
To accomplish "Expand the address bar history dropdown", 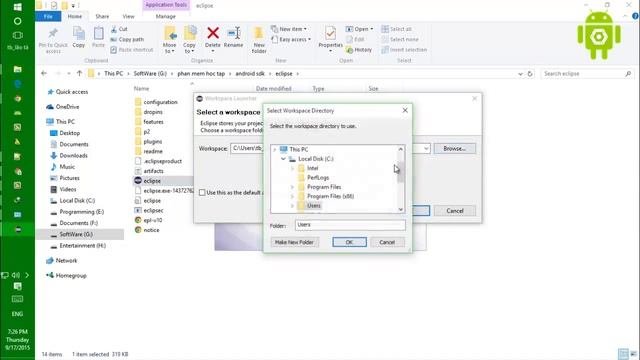I will point(520,74).
